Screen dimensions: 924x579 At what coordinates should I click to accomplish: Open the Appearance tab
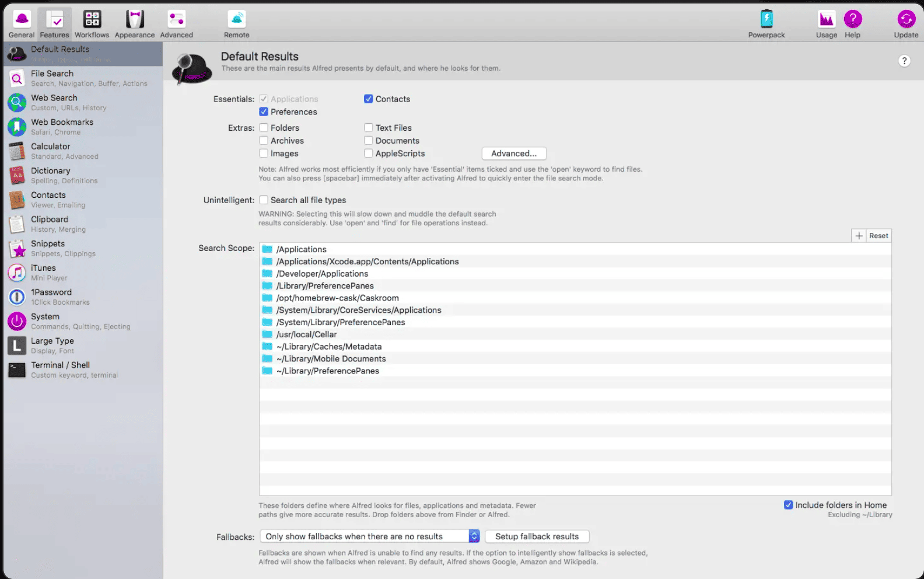point(135,24)
